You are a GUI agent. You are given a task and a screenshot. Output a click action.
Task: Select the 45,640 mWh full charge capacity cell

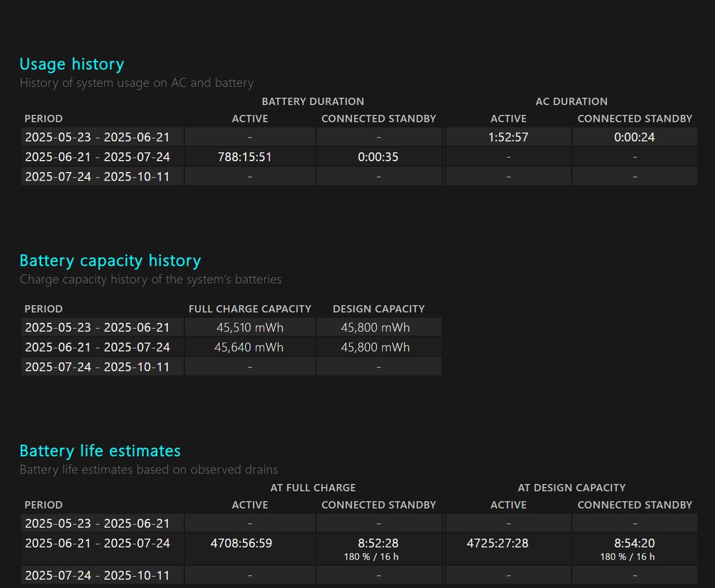(249, 347)
